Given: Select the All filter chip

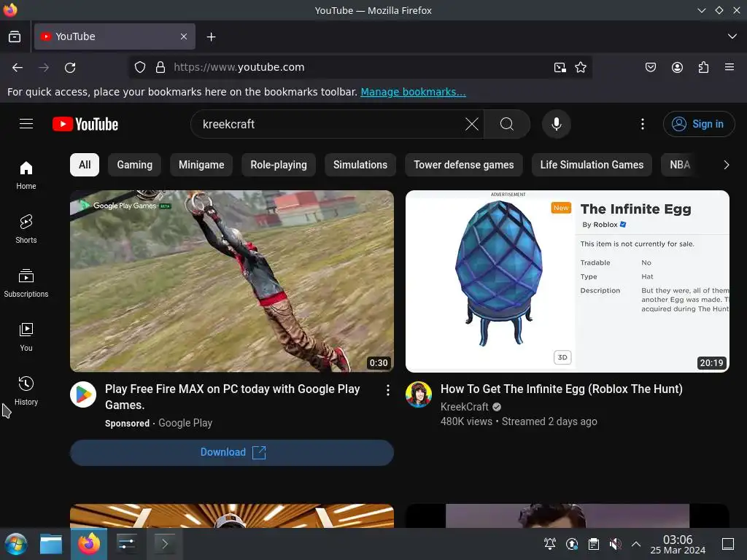Looking at the screenshot, I should click(x=85, y=165).
